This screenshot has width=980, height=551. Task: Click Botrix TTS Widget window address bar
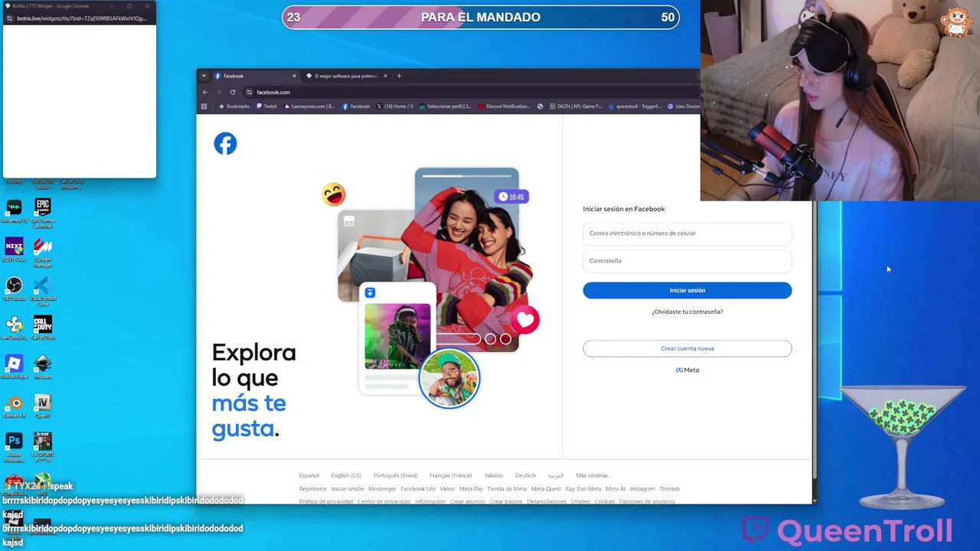click(x=81, y=18)
